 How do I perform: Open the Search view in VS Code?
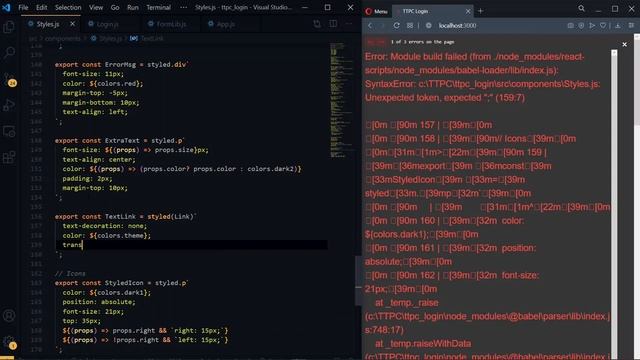pos(9,52)
